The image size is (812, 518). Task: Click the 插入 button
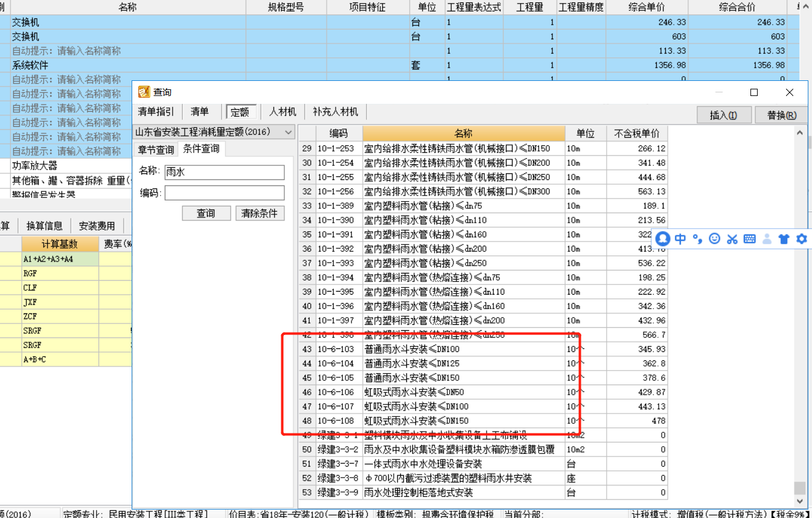723,115
